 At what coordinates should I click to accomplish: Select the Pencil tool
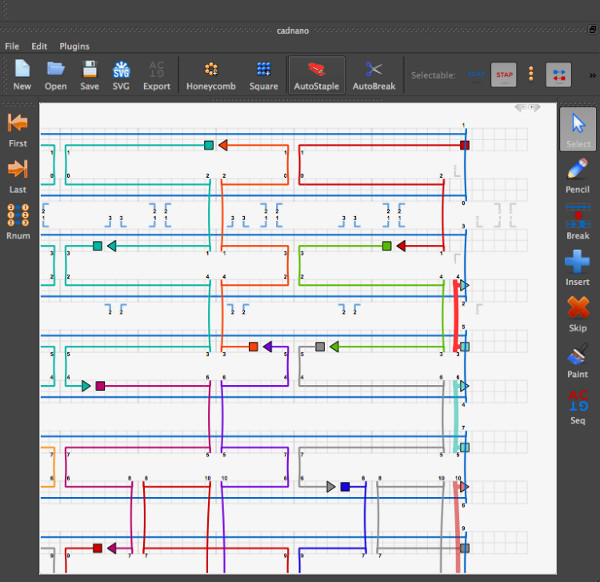577,175
